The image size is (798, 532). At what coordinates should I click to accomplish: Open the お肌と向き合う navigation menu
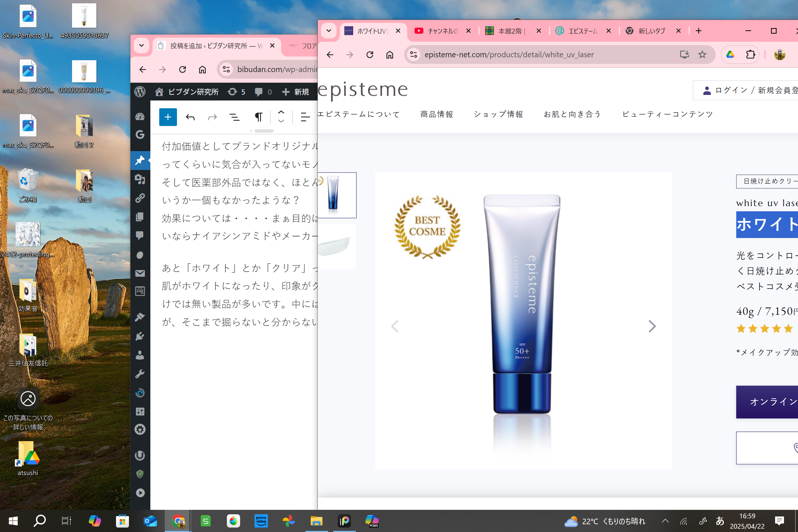coord(572,114)
